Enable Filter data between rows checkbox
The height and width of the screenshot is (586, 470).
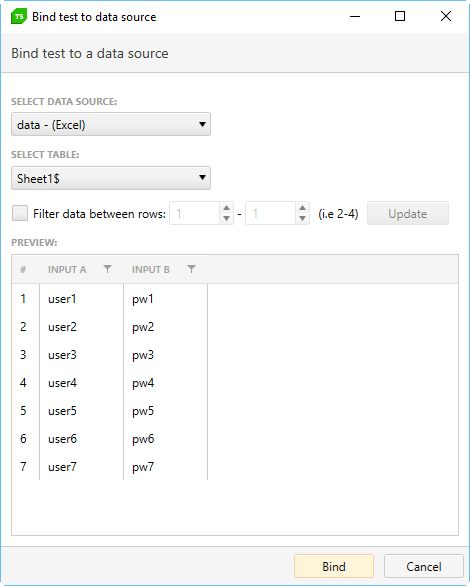(x=20, y=213)
